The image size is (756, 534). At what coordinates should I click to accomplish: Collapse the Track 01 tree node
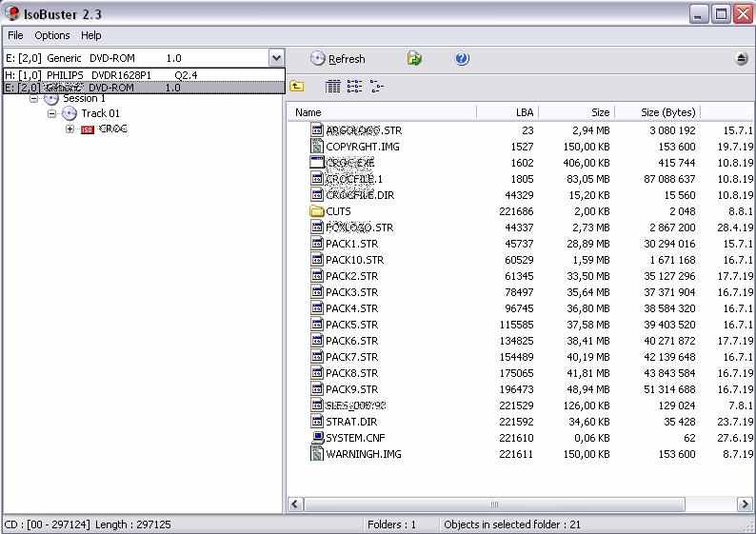(52, 114)
